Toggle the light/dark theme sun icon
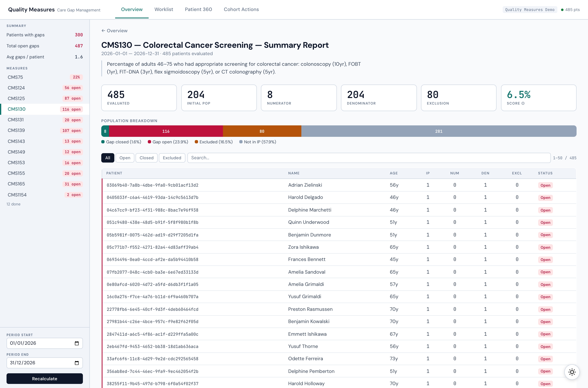 pyautogui.click(x=572, y=372)
